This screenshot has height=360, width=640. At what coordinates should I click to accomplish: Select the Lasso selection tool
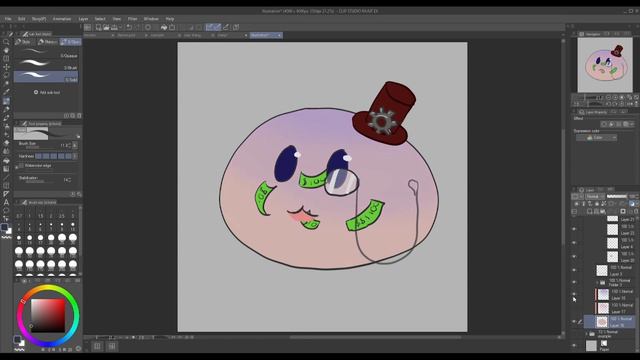(6, 75)
